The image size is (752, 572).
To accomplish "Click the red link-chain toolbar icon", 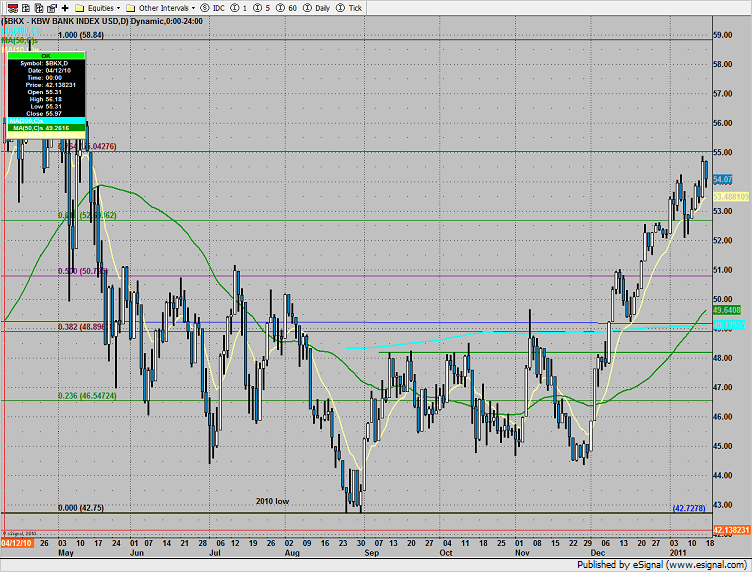I will click(x=13, y=8).
